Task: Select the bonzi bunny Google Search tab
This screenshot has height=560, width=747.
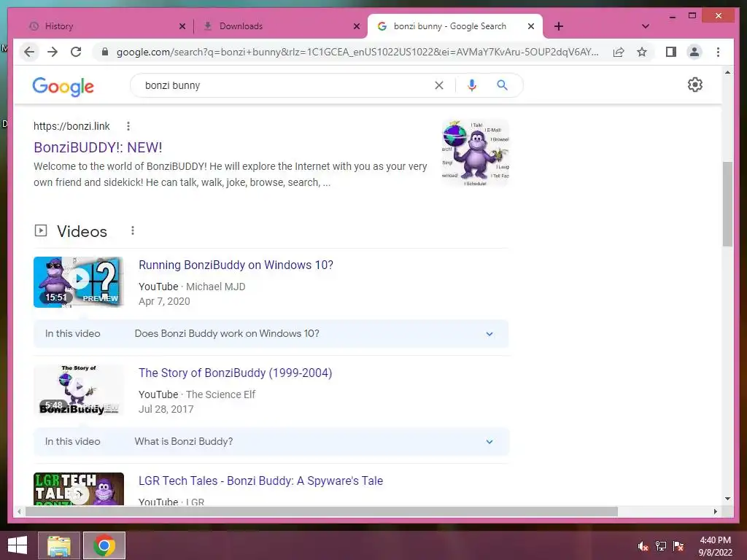Action: pyautogui.click(x=455, y=26)
